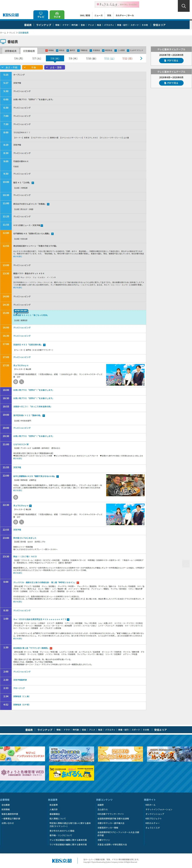The width and height of the screenshot is (192, 868).
Task: Open ラインナップ in the top navigation bar
Action: [44, 25]
